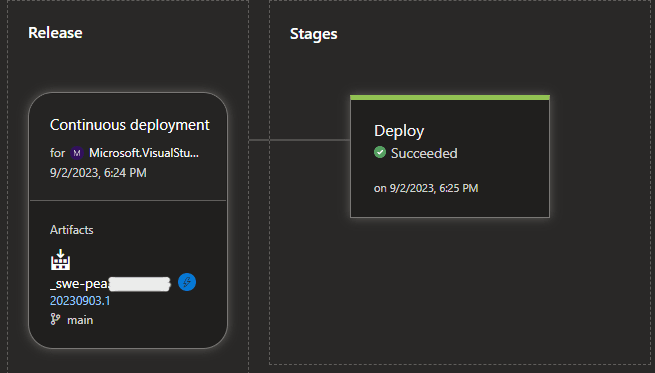655x373 pixels.
Task: Open the Deploy stage card
Action: tap(450, 156)
